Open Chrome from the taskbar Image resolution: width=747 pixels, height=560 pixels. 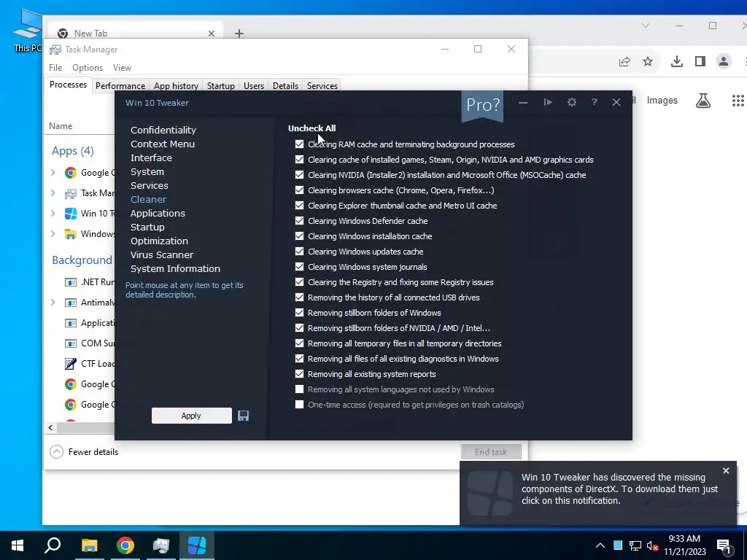[125, 545]
